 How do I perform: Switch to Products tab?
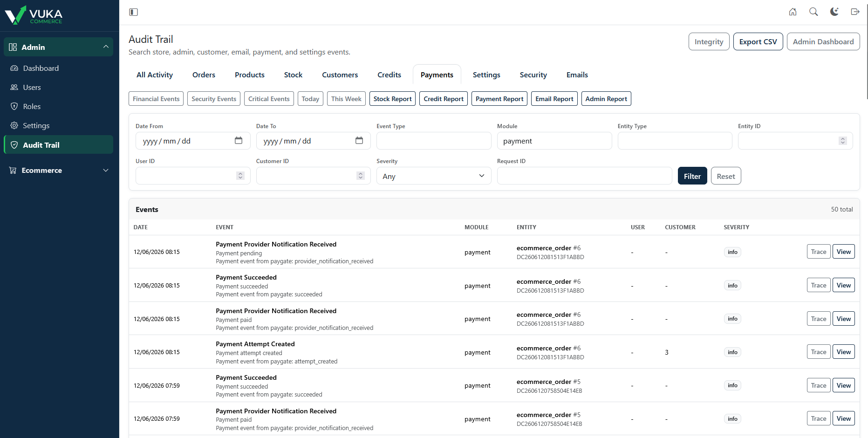(x=250, y=75)
